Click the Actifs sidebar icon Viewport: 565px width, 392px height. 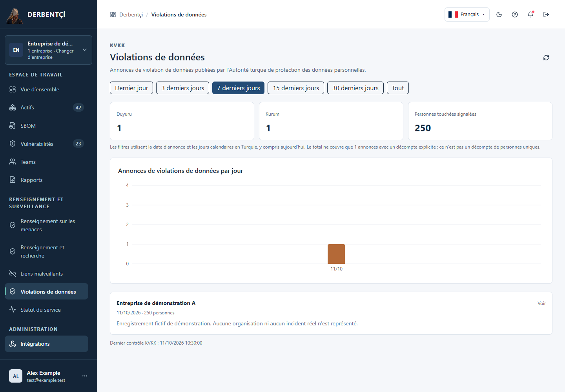[x=13, y=107]
